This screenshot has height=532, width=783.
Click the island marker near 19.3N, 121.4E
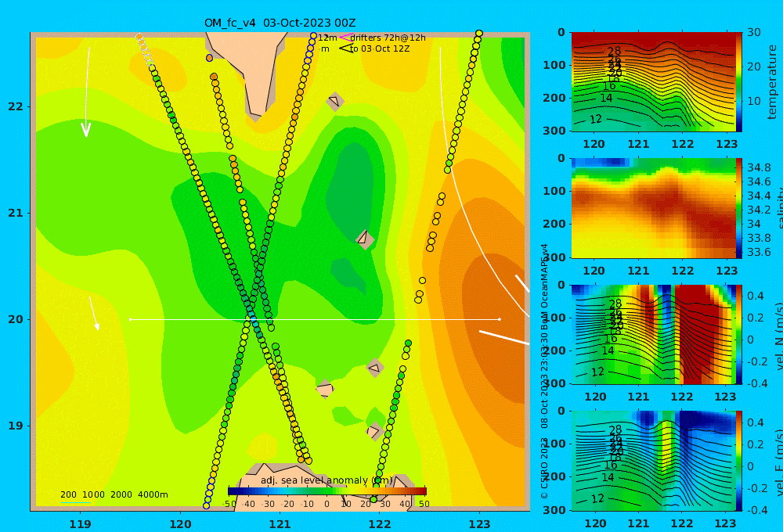tap(325, 389)
